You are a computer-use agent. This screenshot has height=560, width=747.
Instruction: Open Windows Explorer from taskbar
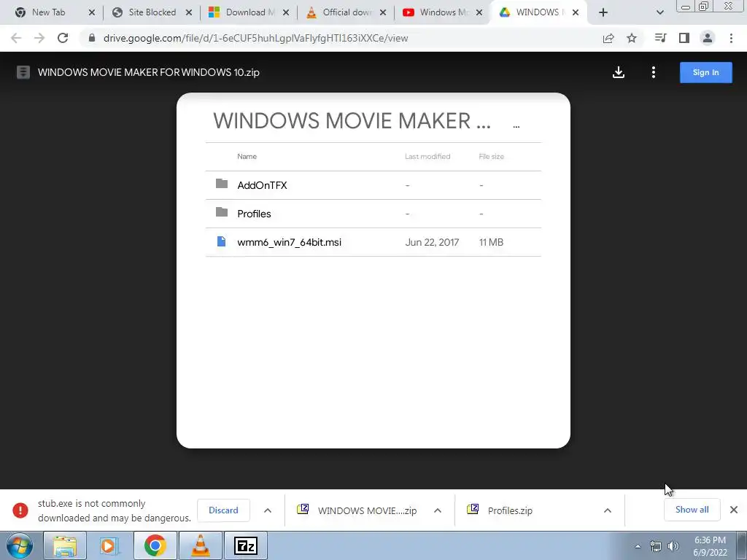click(x=65, y=545)
